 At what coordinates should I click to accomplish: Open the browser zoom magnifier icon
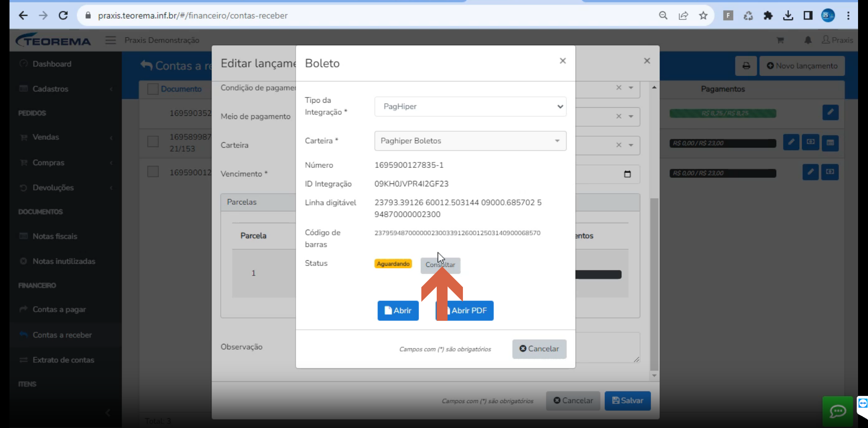[663, 15]
